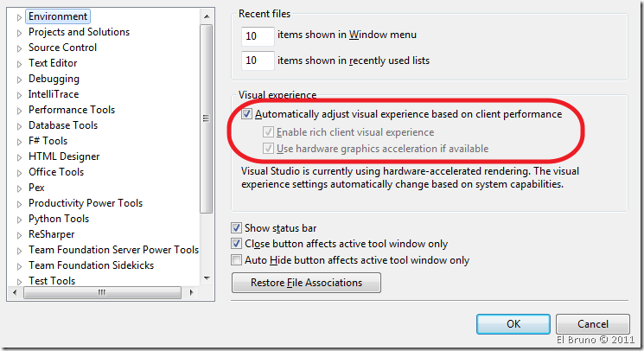644x351 pixels.
Task: Expand the Environment tree node
Action: click(x=19, y=16)
